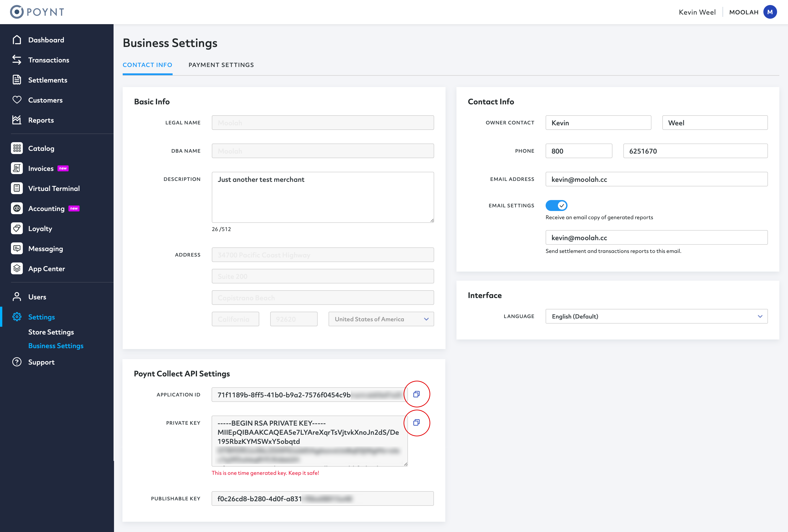Click the Users person icon
This screenshot has height=532, width=788.
17,297
